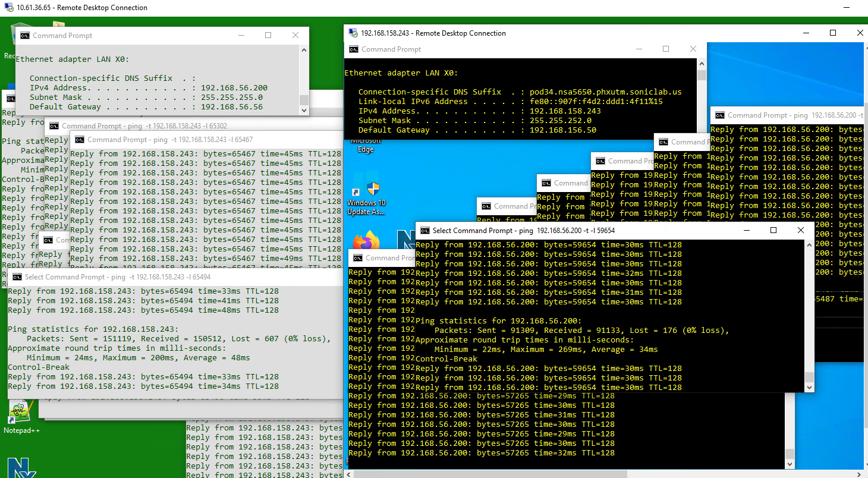Click the left arrow of the remote session horizontal scrollbar

(x=349, y=473)
